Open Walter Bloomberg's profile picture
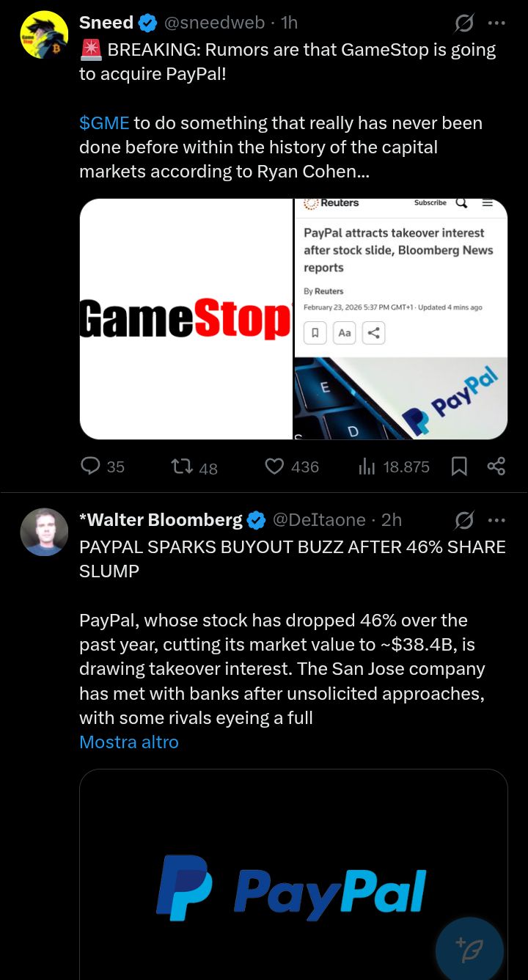This screenshot has width=528, height=980. (44, 532)
